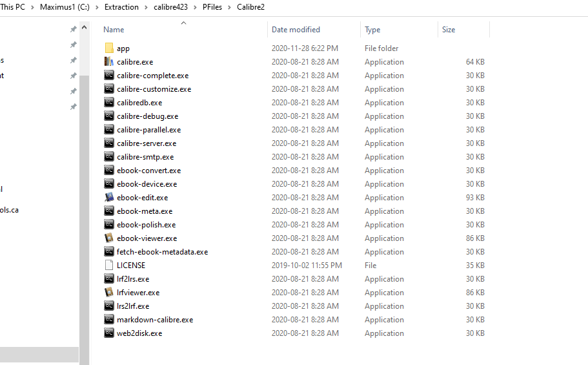Go to PFiles folder in address bar
588x365 pixels.
pos(212,6)
